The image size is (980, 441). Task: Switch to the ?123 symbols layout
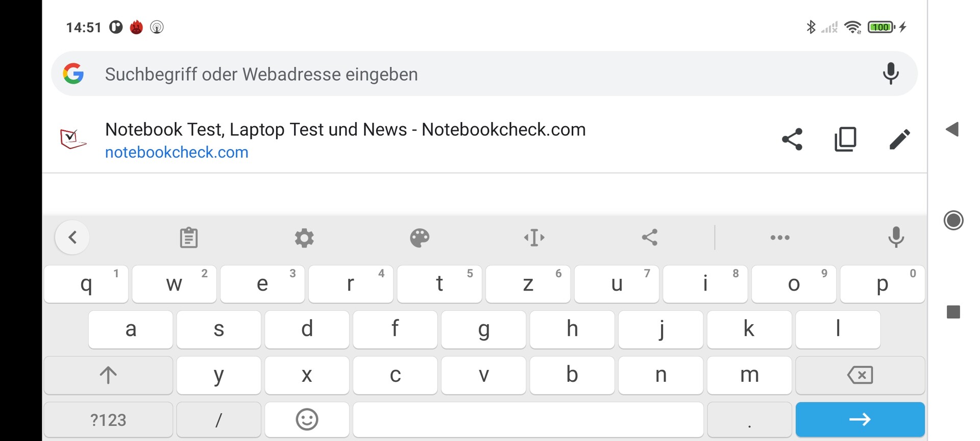[108, 420]
